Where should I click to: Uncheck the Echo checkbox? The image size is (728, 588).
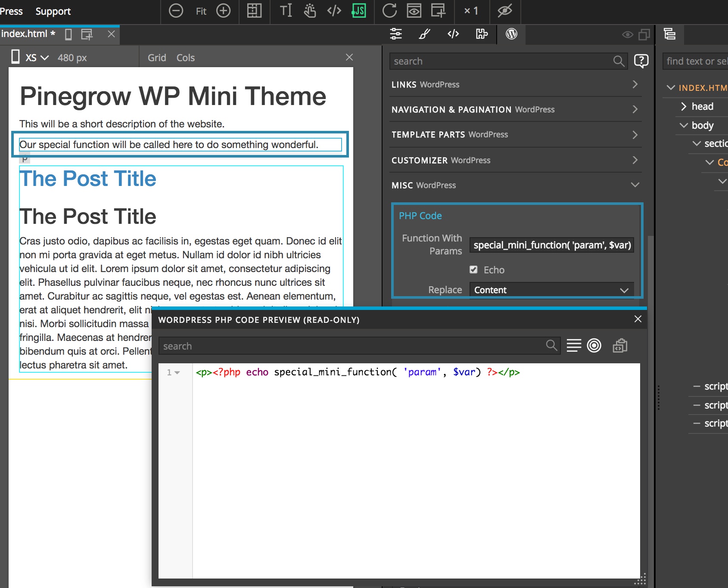(473, 269)
